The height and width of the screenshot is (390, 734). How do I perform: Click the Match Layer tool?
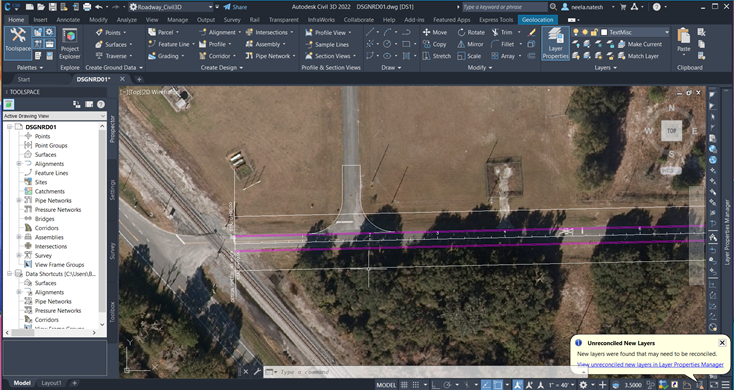639,56
